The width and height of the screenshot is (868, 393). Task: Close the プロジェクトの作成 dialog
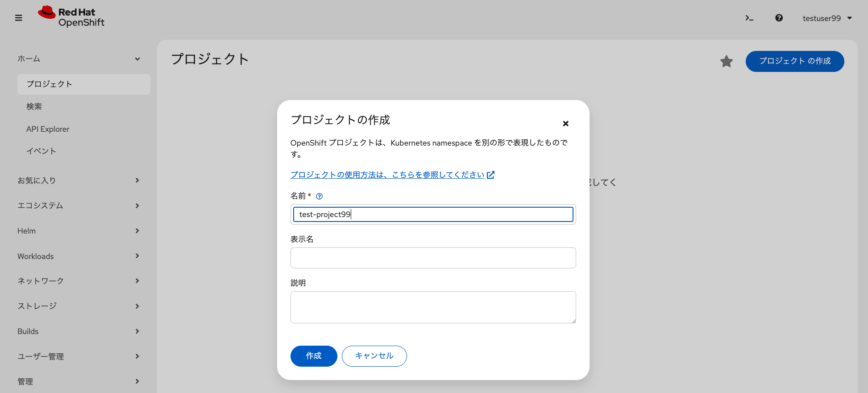point(565,124)
